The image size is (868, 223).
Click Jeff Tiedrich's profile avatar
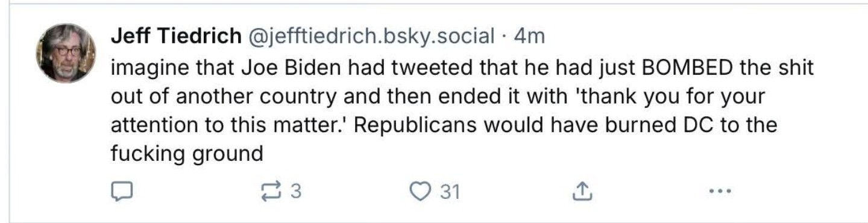(x=66, y=53)
